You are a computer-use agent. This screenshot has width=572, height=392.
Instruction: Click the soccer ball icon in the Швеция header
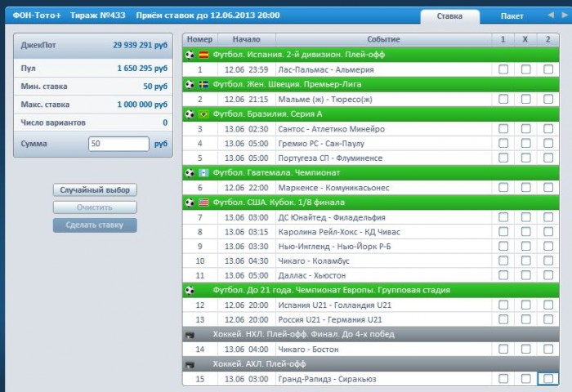click(x=190, y=85)
